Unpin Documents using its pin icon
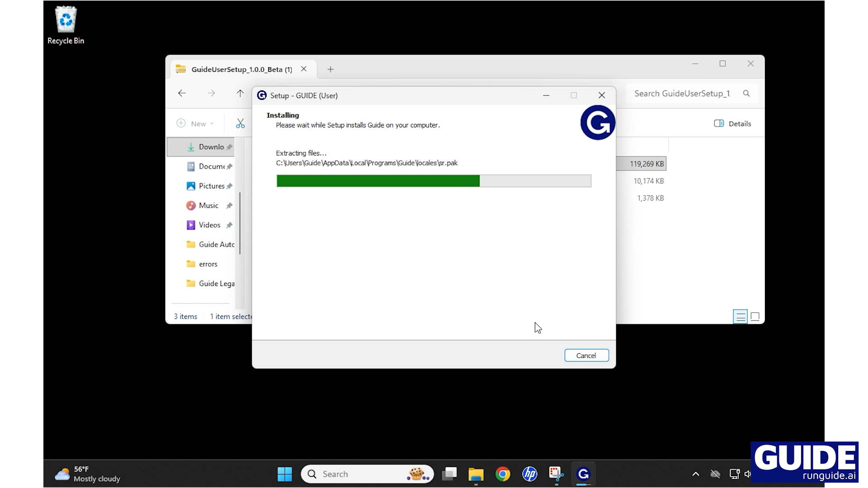Screen dimensions: 868x488 coord(229,167)
